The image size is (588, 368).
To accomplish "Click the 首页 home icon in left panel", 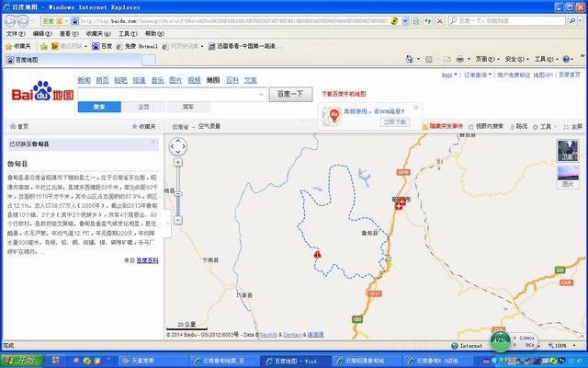I will click(x=18, y=127).
